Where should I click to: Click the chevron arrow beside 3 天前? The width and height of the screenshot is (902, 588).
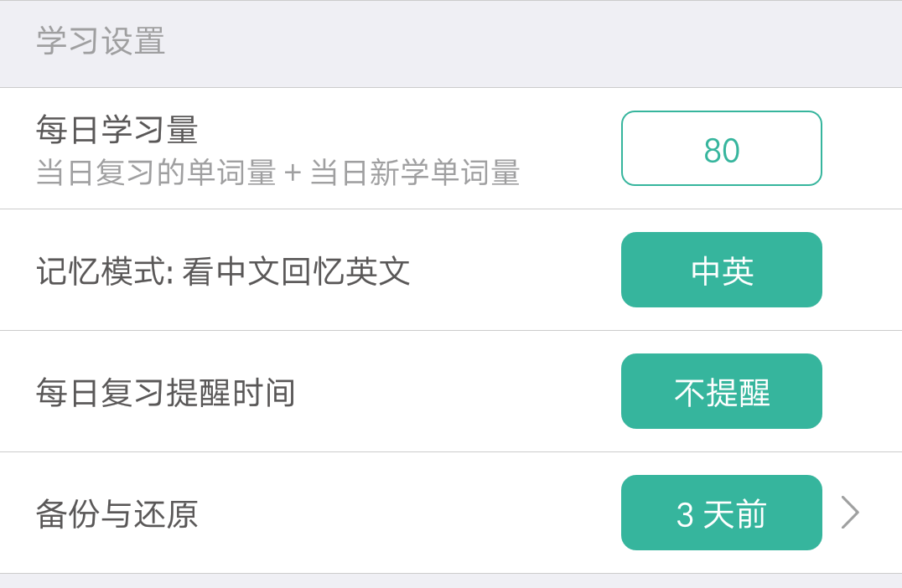850,512
